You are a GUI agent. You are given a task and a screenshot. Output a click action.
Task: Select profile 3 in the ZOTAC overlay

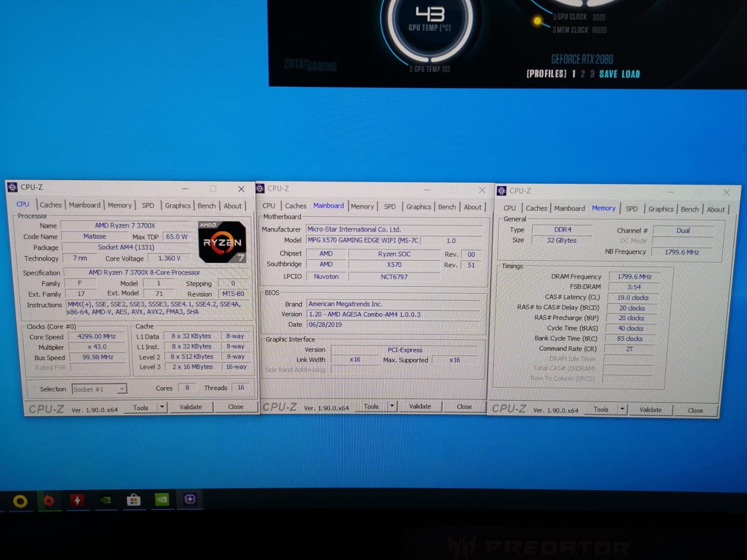click(x=592, y=74)
